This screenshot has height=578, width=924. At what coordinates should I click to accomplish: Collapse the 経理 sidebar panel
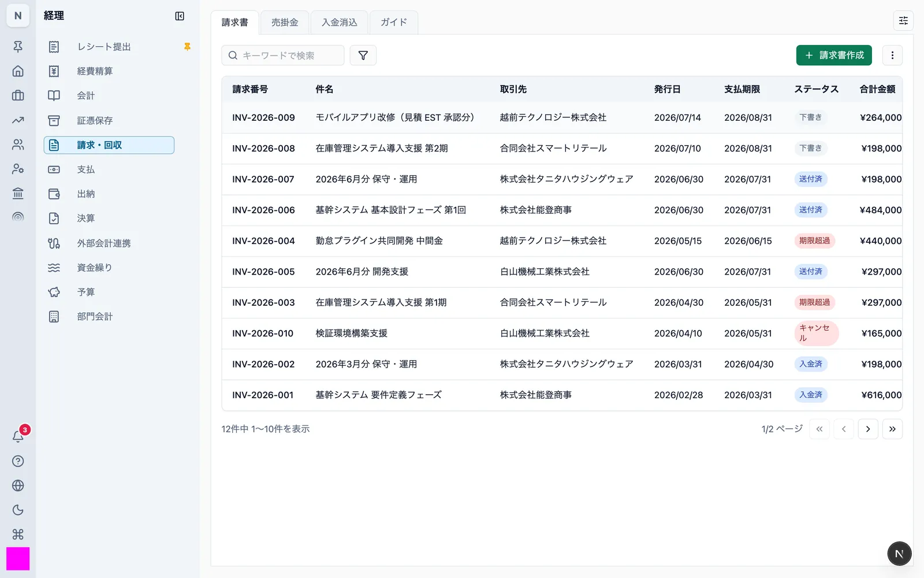pos(180,16)
